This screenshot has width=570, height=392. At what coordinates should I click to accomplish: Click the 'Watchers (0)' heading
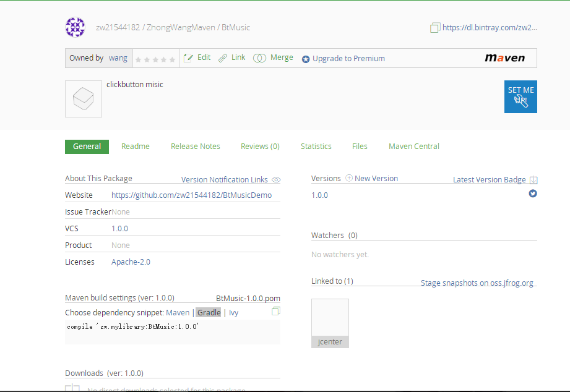click(334, 236)
